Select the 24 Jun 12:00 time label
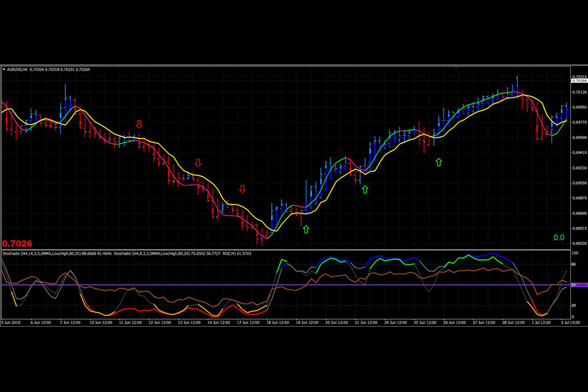The image size is (588, 392). (396, 322)
